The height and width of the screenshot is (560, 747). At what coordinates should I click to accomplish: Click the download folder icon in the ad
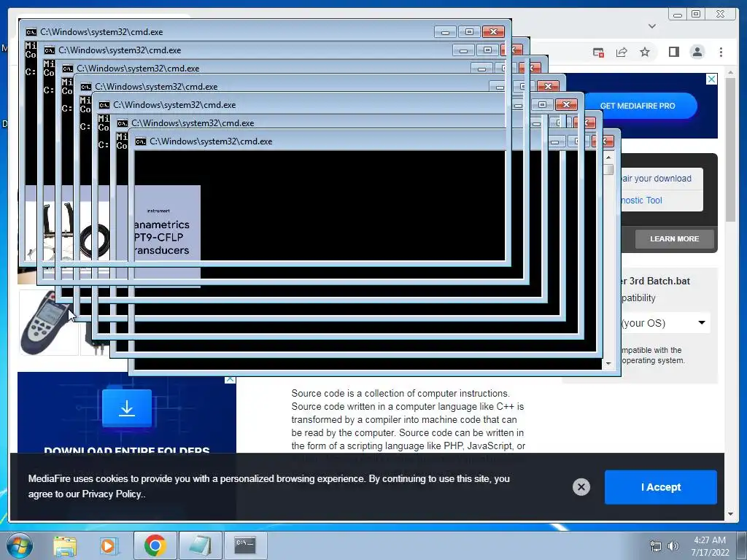[x=127, y=408]
